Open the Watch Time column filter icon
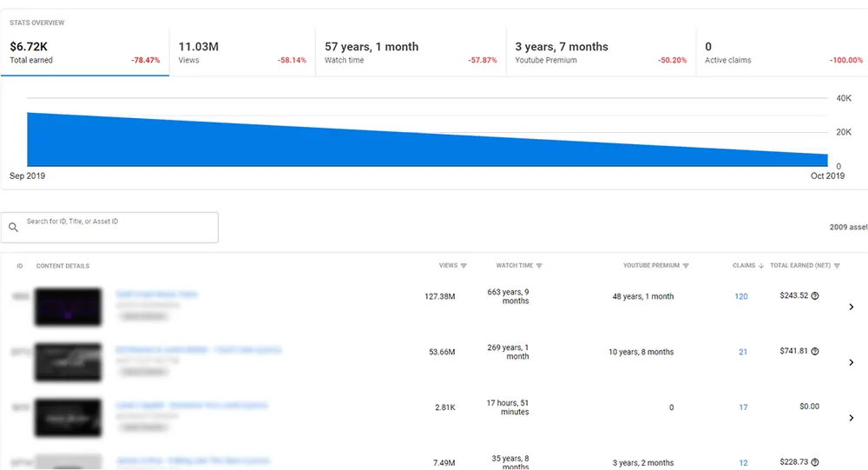The width and height of the screenshot is (868, 470). (x=539, y=266)
